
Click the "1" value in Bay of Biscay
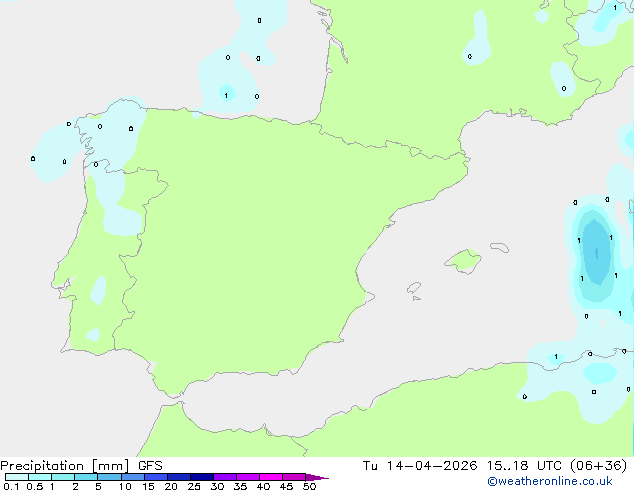(226, 96)
